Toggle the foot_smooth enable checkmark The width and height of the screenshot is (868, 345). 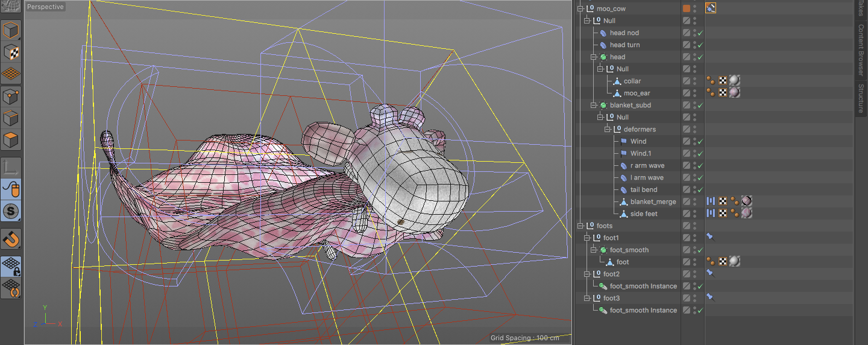click(700, 250)
